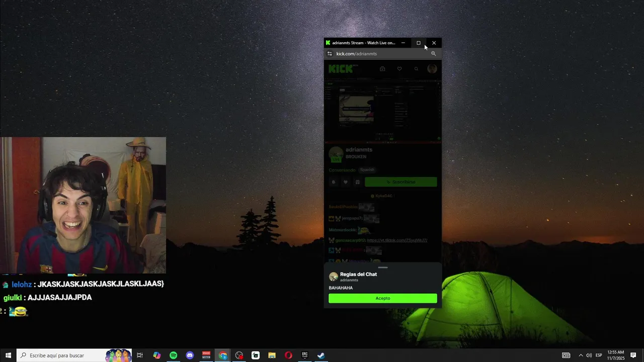Show hidden system tray icons
644x362 pixels.
point(580,355)
